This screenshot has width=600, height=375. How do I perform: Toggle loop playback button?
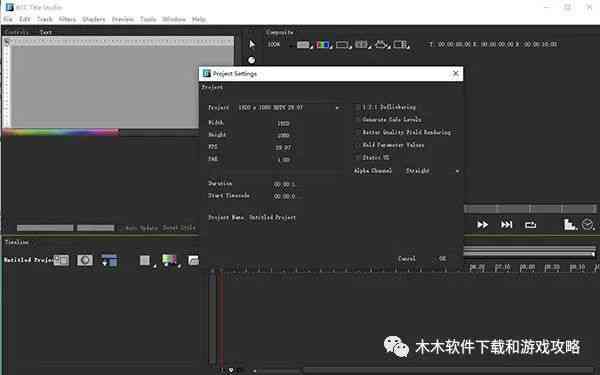(530, 225)
